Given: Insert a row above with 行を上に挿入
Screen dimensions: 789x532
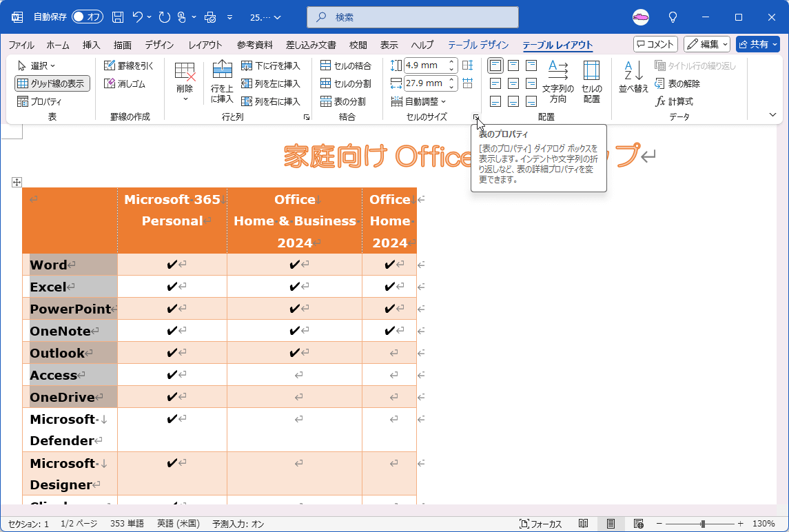Looking at the screenshot, I should click(222, 82).
